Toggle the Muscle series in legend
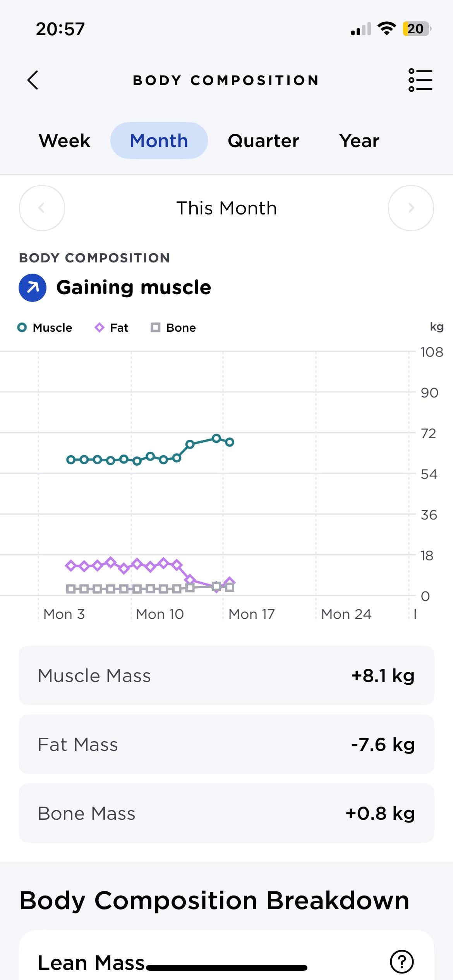 click(45, 327)
